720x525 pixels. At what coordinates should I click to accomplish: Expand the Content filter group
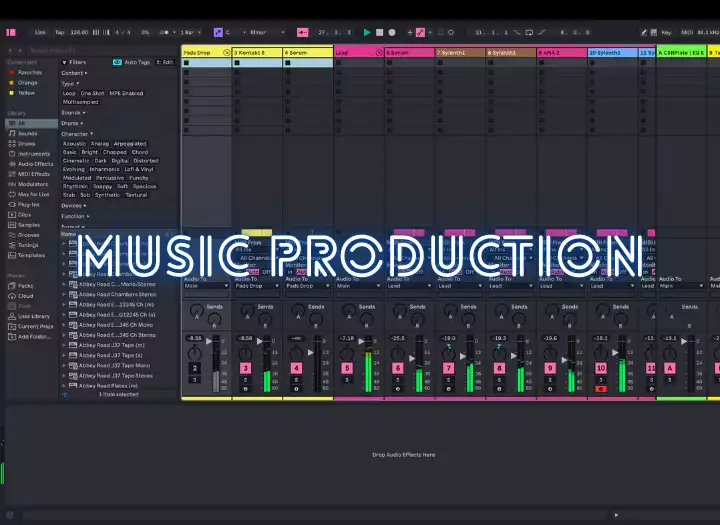click(x=74, y=73)
